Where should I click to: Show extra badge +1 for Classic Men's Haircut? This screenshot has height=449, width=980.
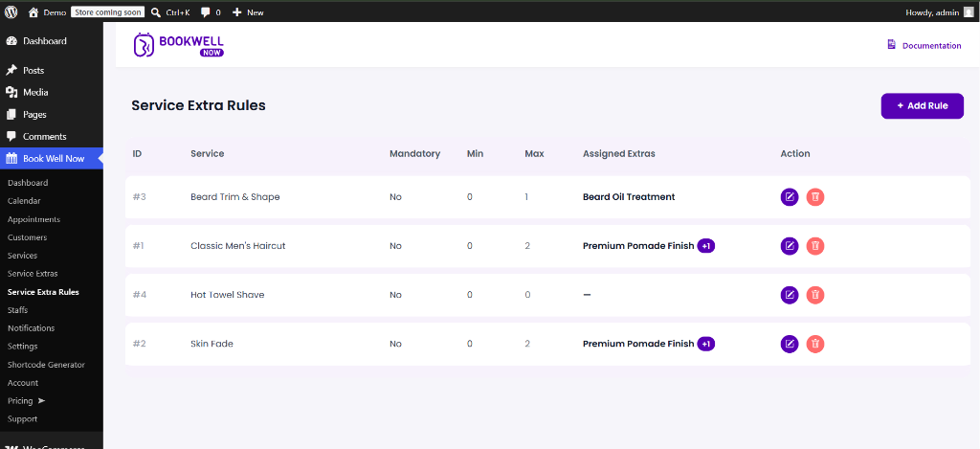[x=705, y=246]
